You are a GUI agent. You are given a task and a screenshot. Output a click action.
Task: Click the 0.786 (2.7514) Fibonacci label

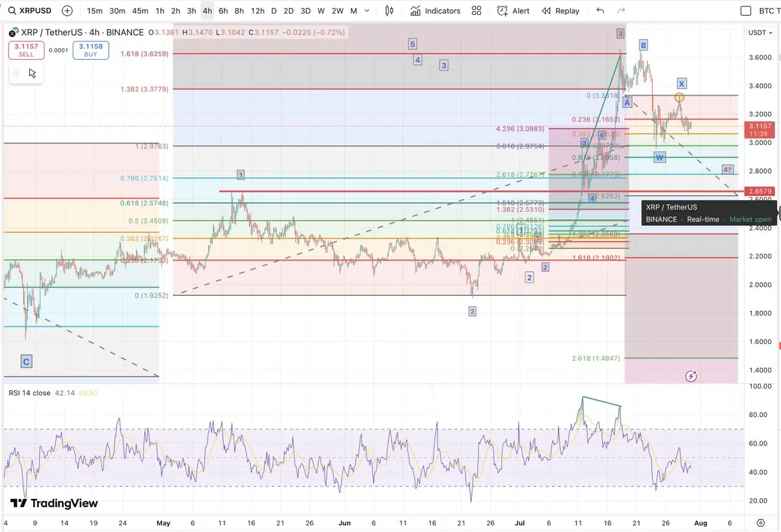click(144, 178)
